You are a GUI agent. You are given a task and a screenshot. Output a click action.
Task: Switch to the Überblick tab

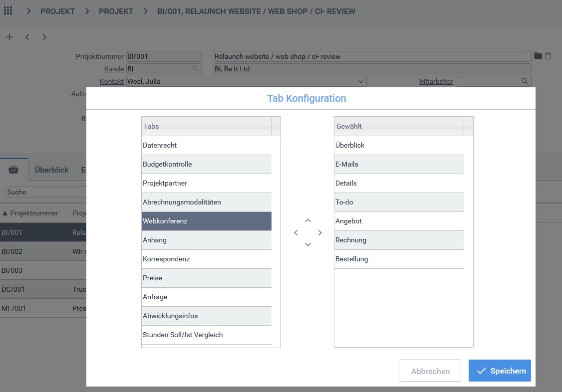click(x=51, y=170)
